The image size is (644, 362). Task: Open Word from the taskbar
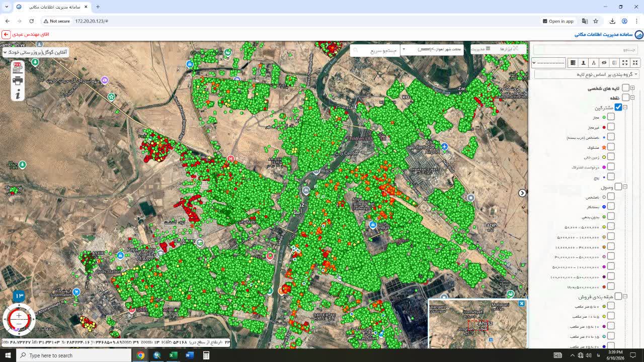(189, 355)
